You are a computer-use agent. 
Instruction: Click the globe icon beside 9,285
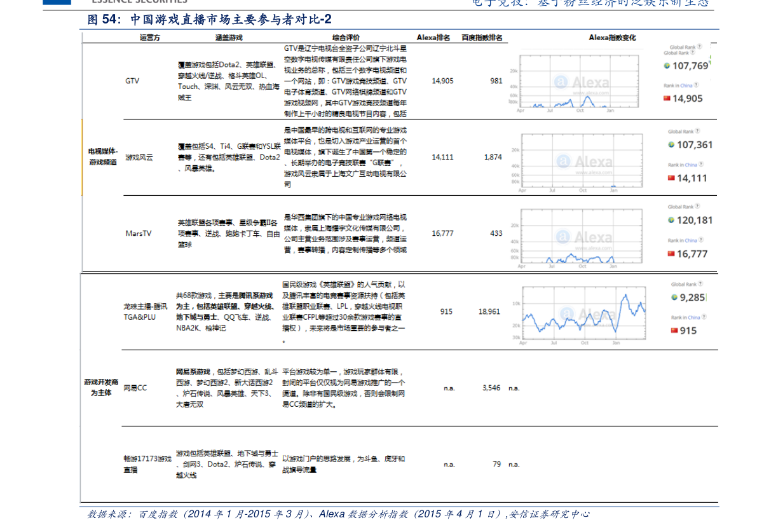pos(674,297)
